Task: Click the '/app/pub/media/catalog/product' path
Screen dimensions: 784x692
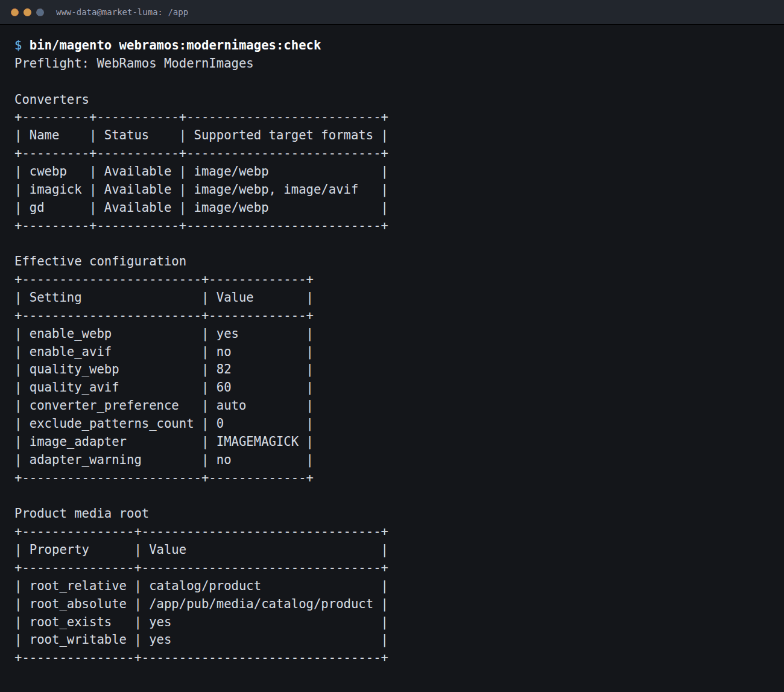Action: [x=261, y=604]
